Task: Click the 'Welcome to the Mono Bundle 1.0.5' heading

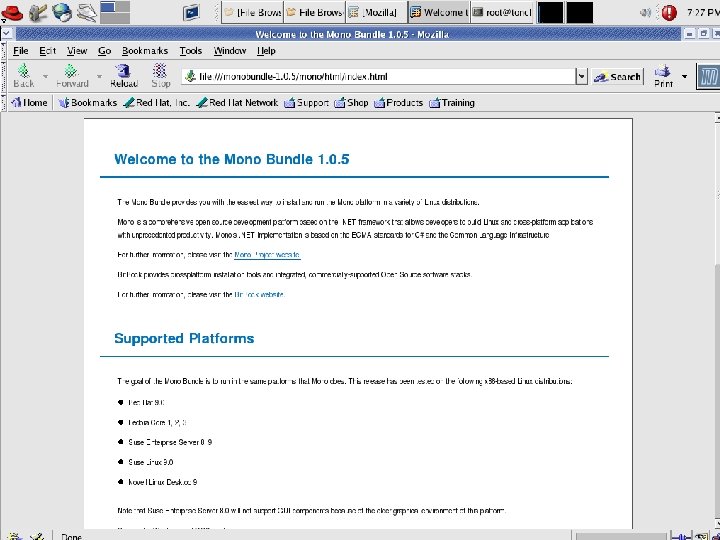Action: point(231,159)
